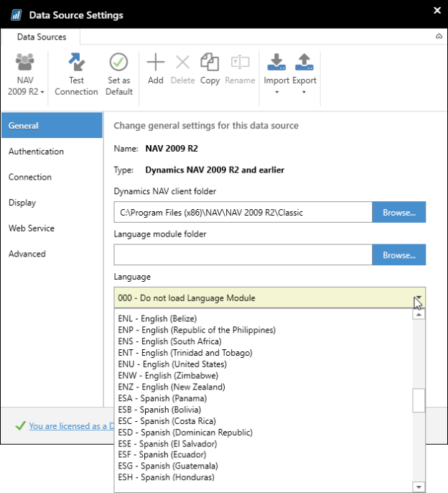Image resolution: width=448 pixels, height=493 pixels.
Task: Browse for the Language module folder
Action: point(399,255)
